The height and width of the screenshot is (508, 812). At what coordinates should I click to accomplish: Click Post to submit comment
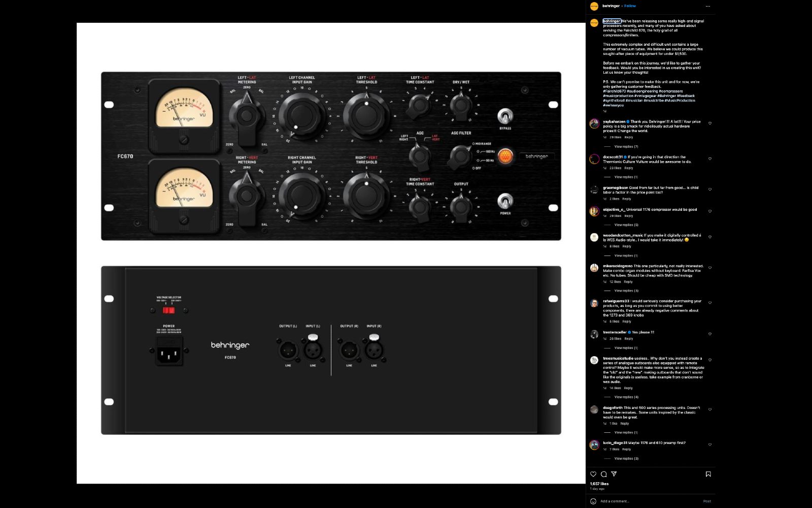click(707, 501)
